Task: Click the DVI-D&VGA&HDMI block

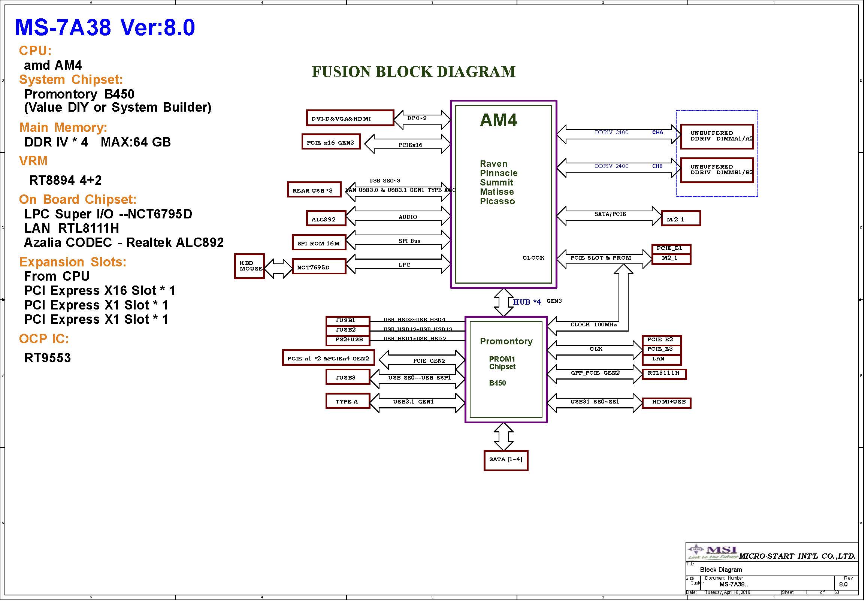Action: click(x=350, y=118)
